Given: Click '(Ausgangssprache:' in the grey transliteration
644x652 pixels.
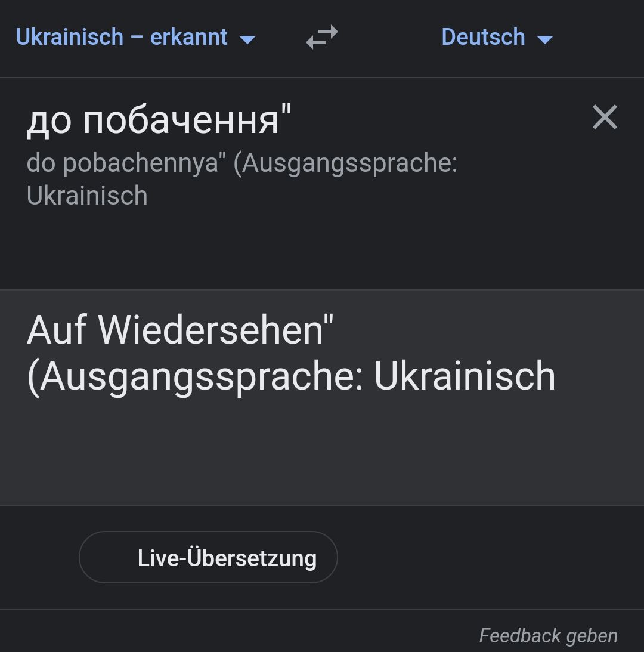Looking at the screenshot, I should coord(345,163).
